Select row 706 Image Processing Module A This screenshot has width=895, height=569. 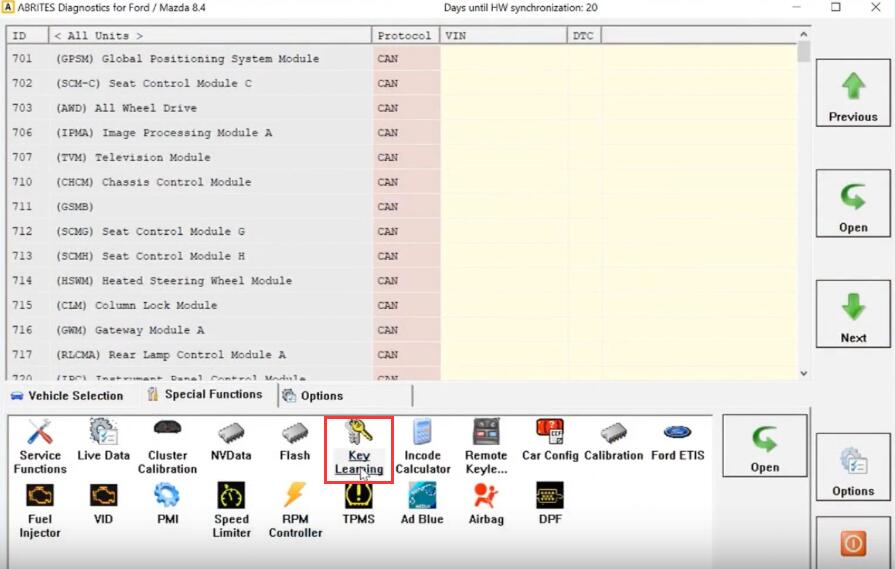coord(402,132)
